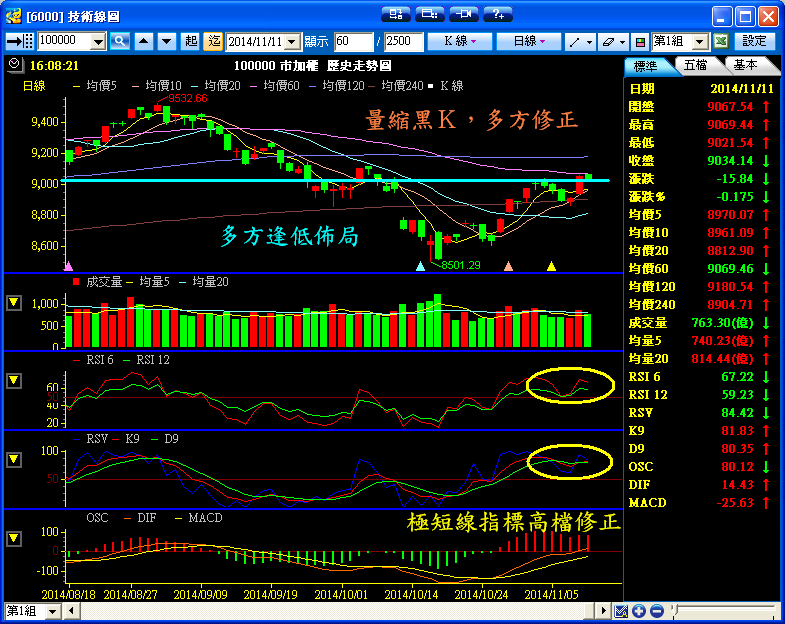The height and width of the screenshot is (624, 785).
Task: Toggle the 迄 end date button
Action: [213, 41]
